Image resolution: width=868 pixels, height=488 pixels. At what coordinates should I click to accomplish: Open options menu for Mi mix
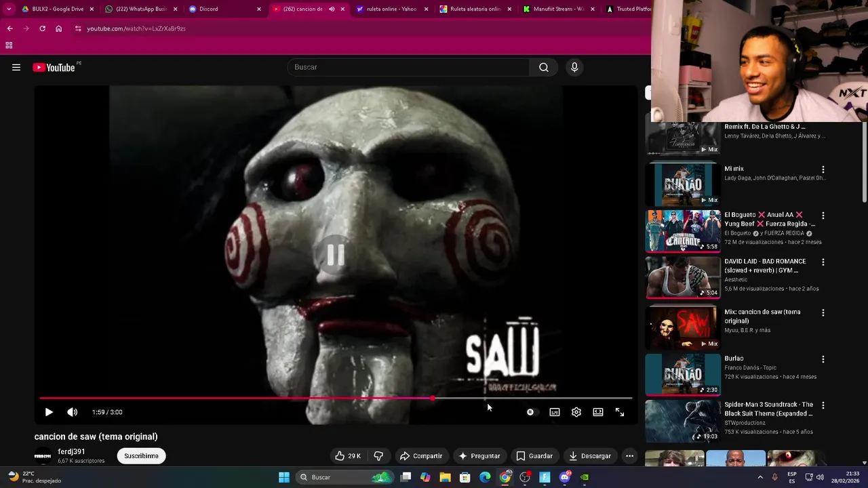tap(823, 169)
